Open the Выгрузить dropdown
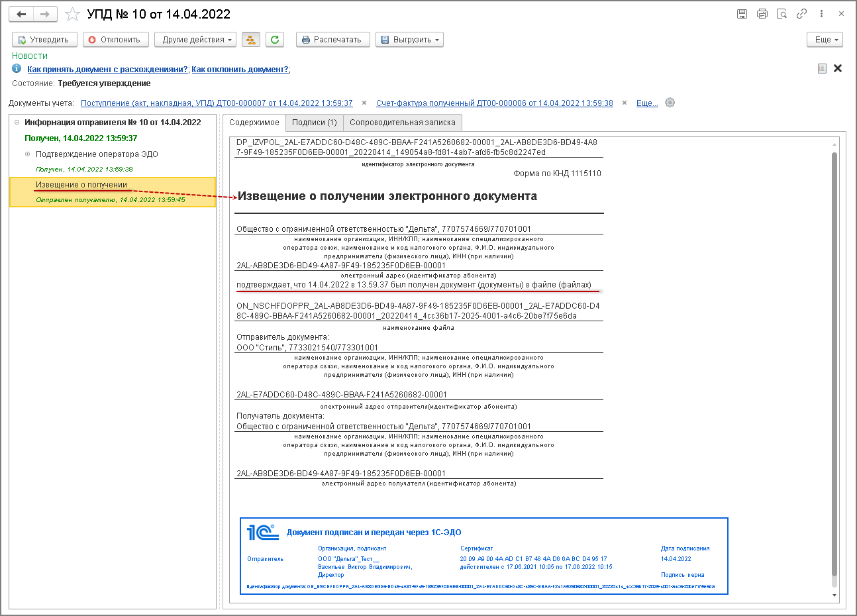The height and width of the screenshot is (616, 857). (409, 40)
